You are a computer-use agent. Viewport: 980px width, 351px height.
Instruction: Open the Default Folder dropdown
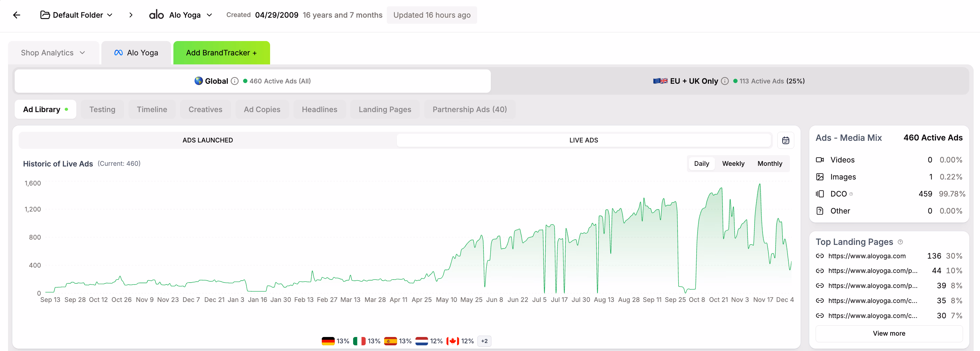pyautogui.click(x=76, y=15)
